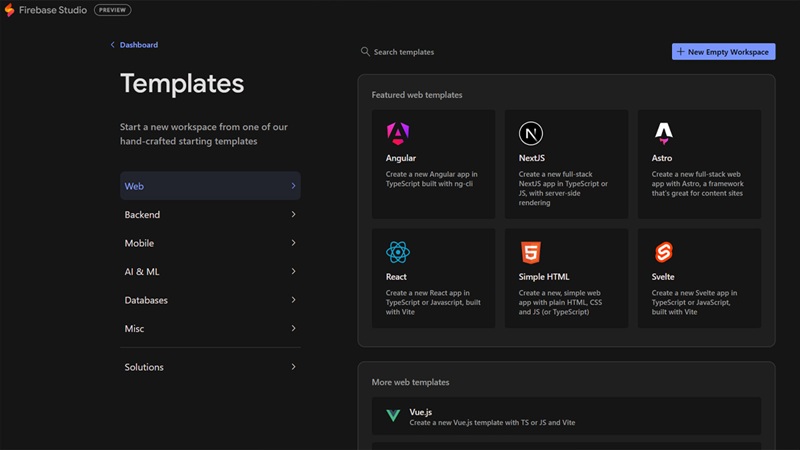Select the Angular template icon
The height and width of the screenshot is (450, 800).
pos(397,133)
